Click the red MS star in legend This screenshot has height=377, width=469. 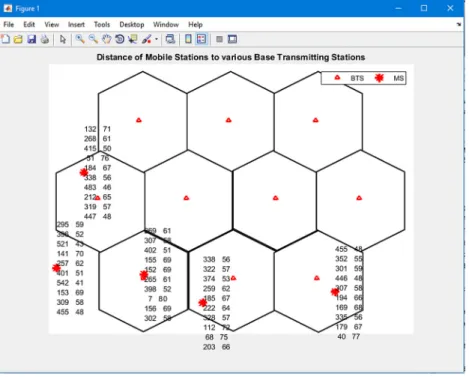point(379,78)
